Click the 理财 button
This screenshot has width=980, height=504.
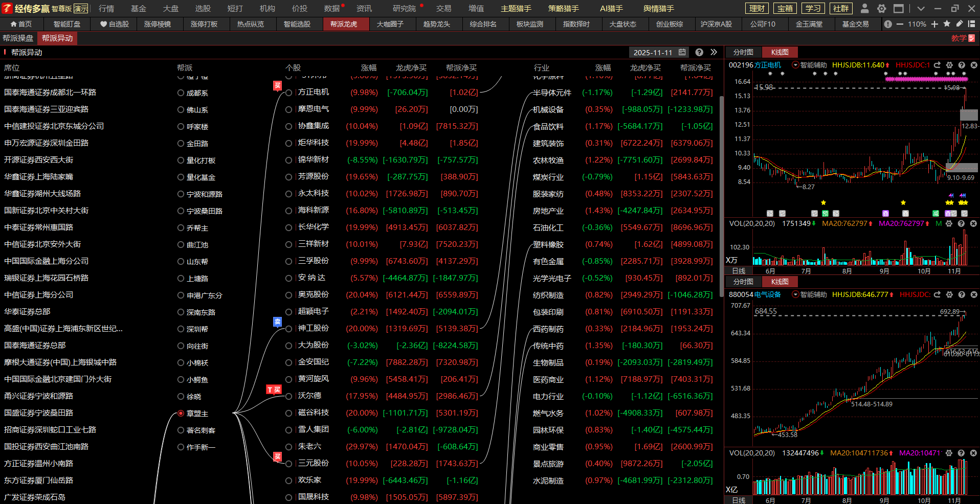[757, 9]
